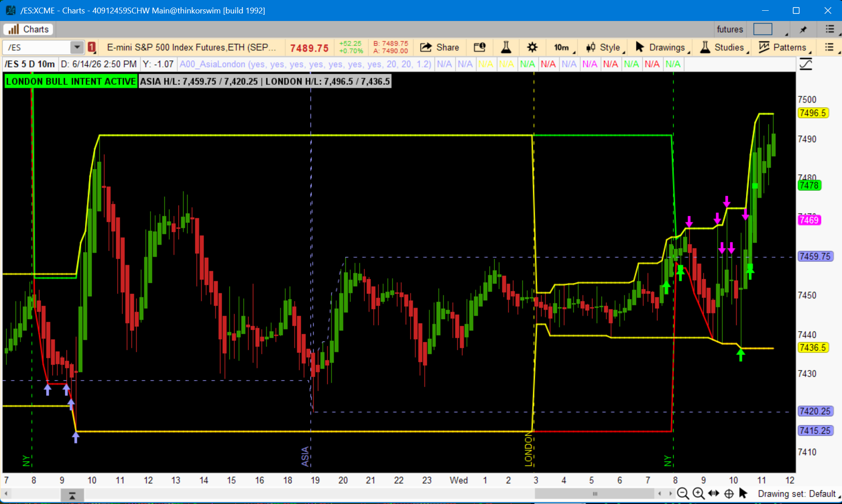Click the Y: -1.07 readout
Image resolution: width=842 pixels, height=504 pixels.
tap(158, 64)
